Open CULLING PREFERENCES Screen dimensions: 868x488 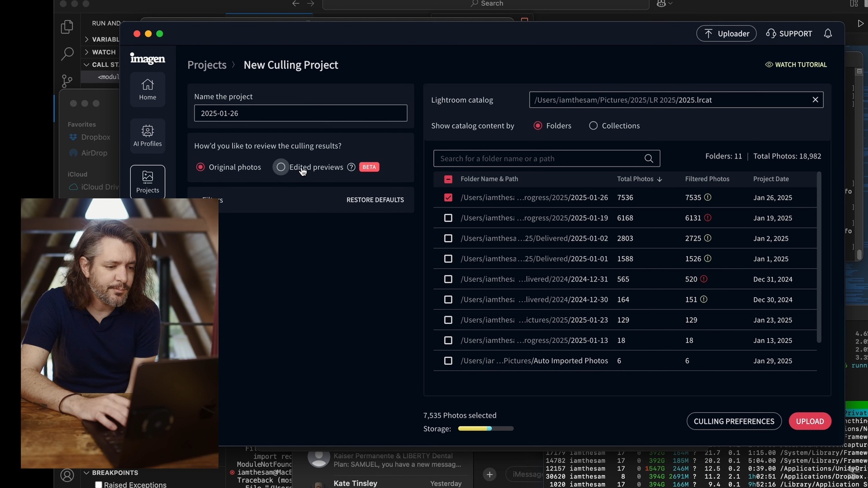(734, 422)
